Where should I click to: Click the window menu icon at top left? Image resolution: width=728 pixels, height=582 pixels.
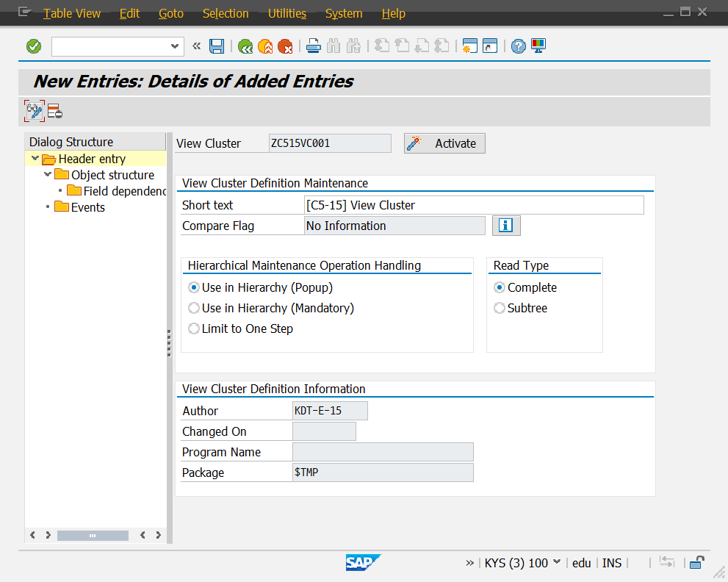click(x=24, y=12)
